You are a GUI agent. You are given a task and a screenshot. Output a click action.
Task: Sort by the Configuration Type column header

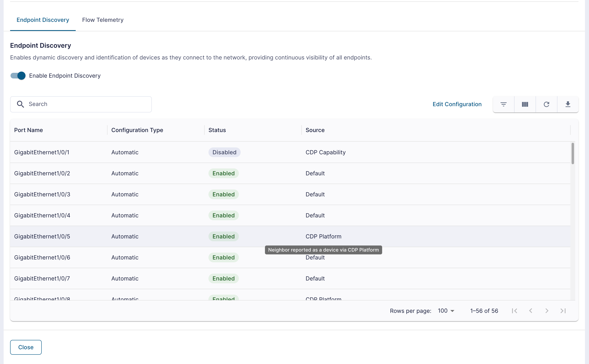click(137, 130)
